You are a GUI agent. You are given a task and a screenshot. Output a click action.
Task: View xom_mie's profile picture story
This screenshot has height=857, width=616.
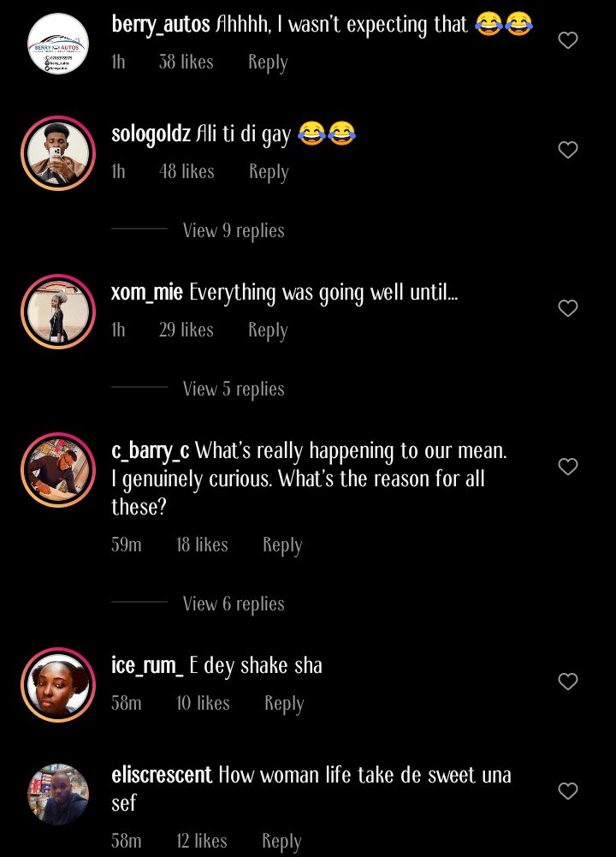click(58, 312)
